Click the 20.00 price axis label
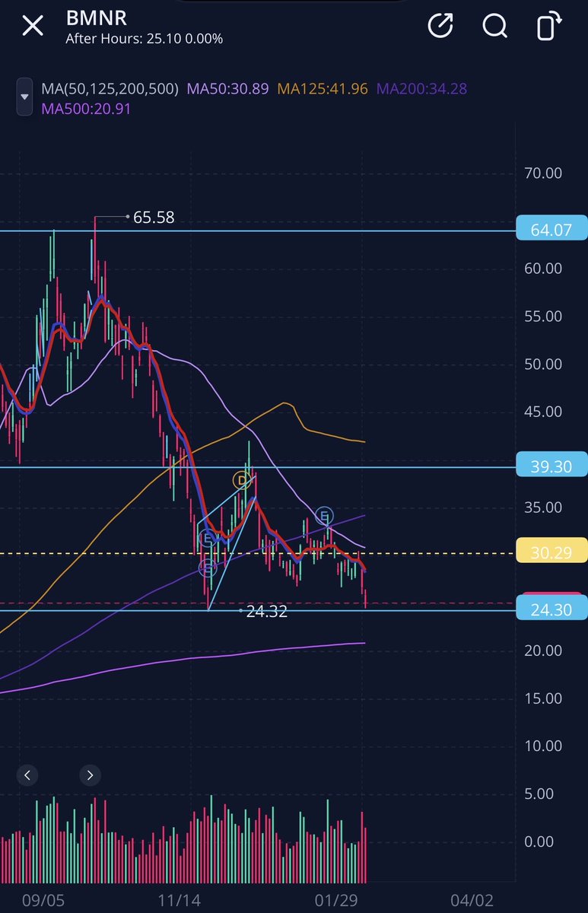This screenshot has height=913, width=588. 543,651
